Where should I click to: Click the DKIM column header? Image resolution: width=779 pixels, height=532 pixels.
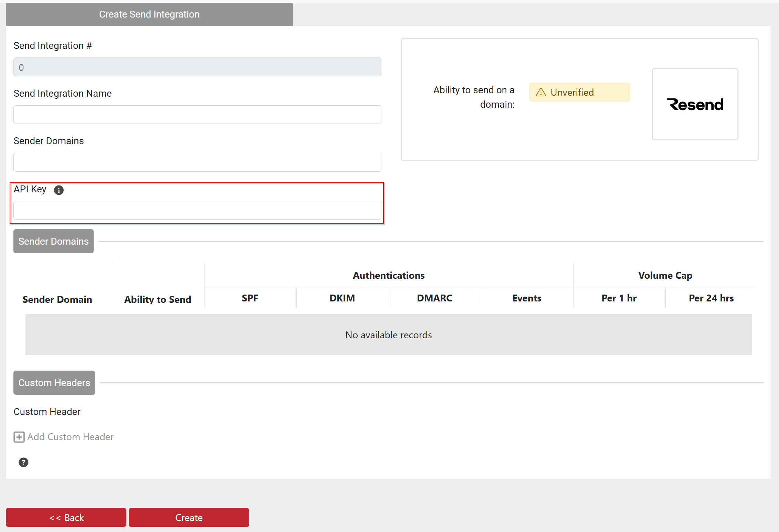tap(342, 298)
